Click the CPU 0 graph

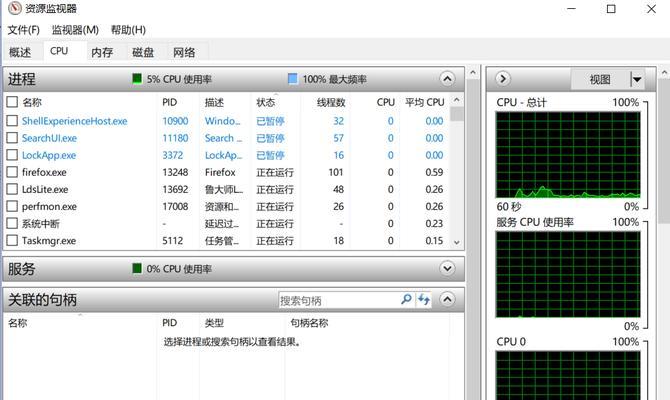tap(568, 375)
